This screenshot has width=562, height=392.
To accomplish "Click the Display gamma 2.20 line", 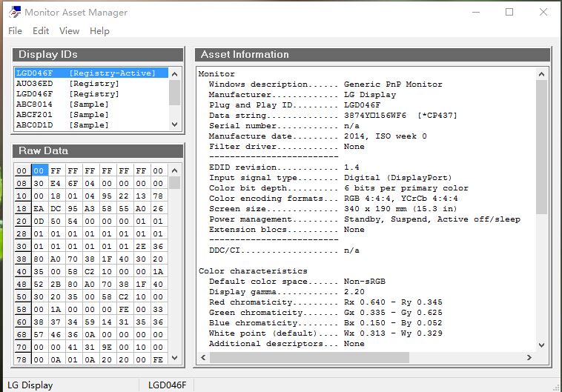I will coord(287,292).
